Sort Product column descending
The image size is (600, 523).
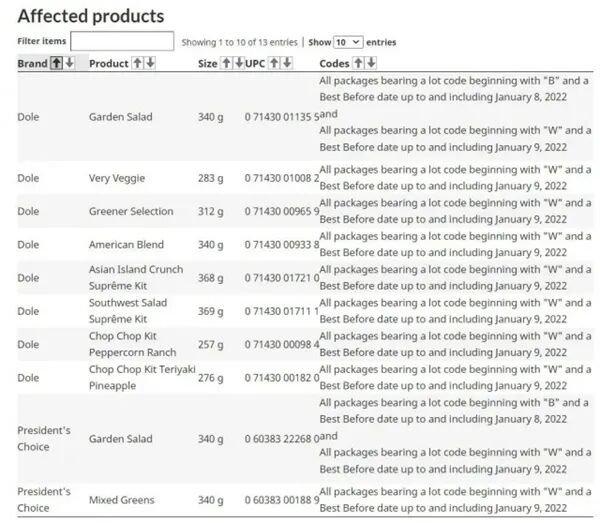[150, 63]
